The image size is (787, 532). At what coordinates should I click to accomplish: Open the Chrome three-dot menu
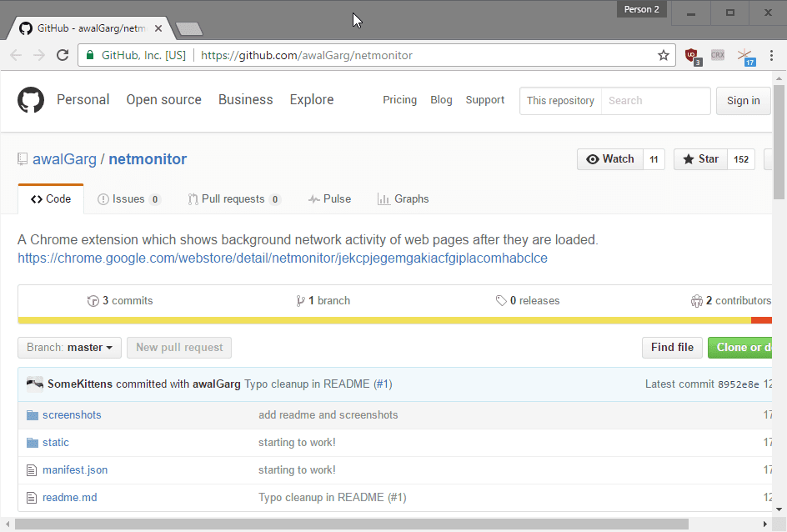pos(773,55)
